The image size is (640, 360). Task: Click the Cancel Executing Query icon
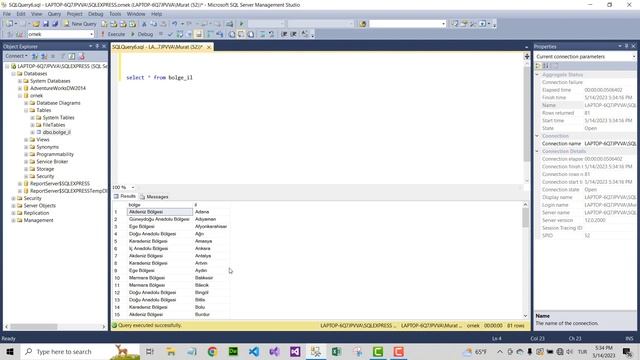(161, 34)
